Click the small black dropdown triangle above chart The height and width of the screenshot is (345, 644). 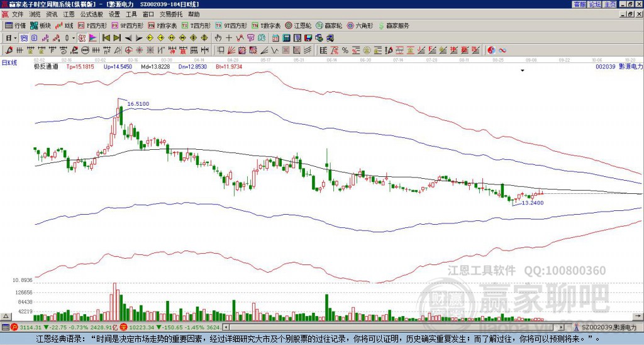tap(523, 71)
